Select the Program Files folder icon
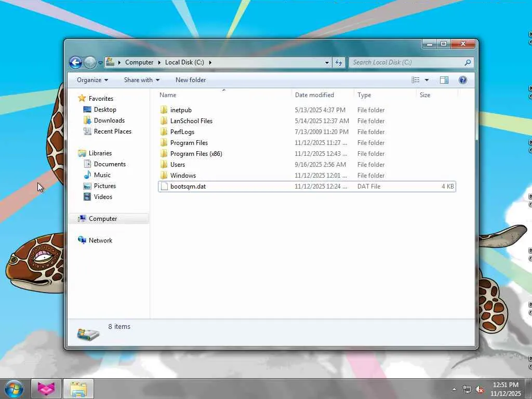 pos(164,142)
